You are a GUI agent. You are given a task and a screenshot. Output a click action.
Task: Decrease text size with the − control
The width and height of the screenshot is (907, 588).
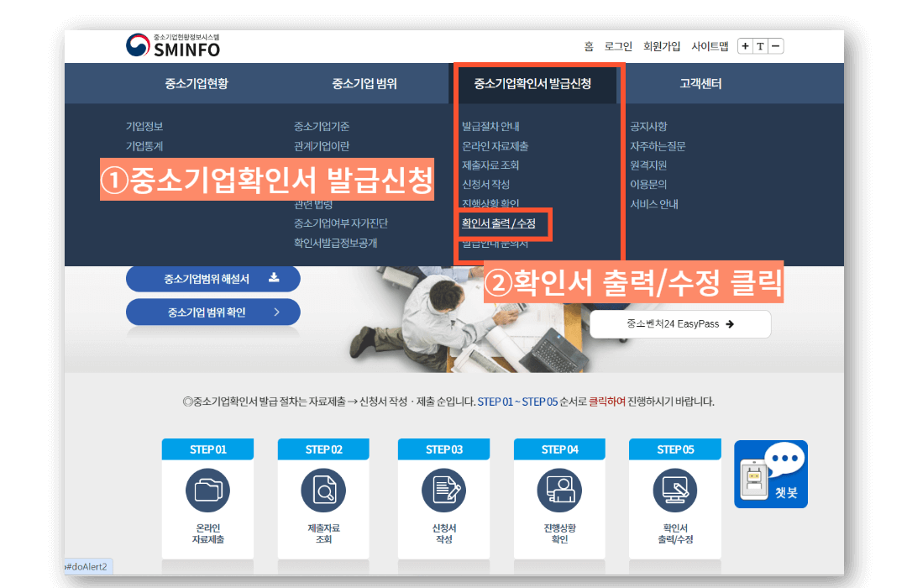click(777, 46)
